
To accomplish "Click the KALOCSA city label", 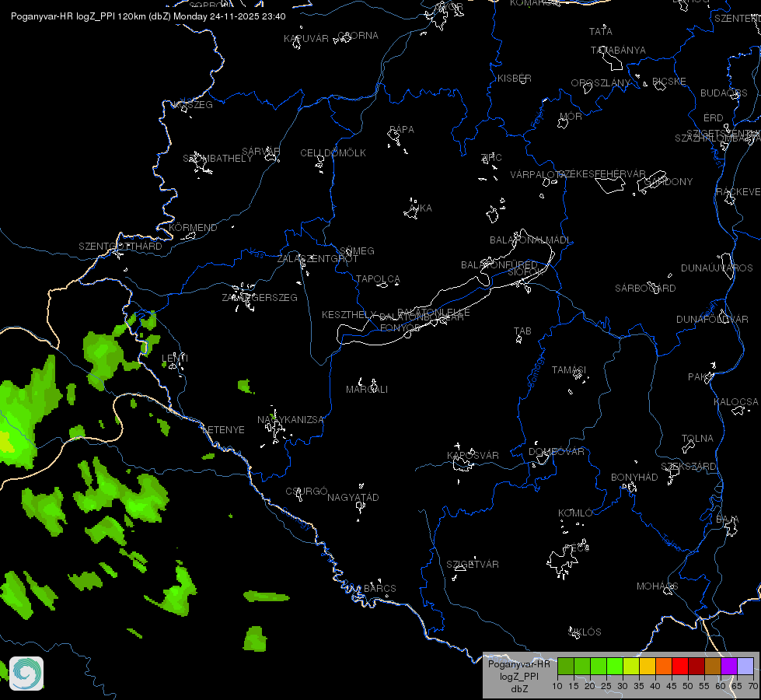I will pos(736,402).
